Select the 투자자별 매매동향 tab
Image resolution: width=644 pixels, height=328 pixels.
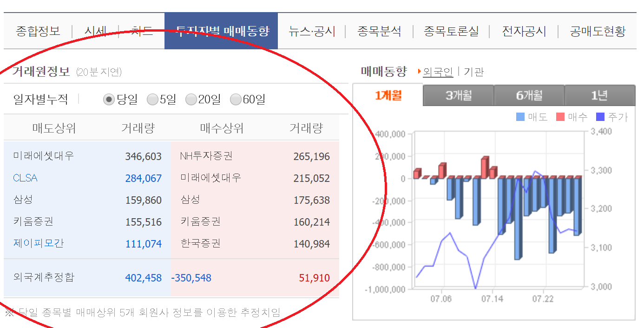click(221, 31)
